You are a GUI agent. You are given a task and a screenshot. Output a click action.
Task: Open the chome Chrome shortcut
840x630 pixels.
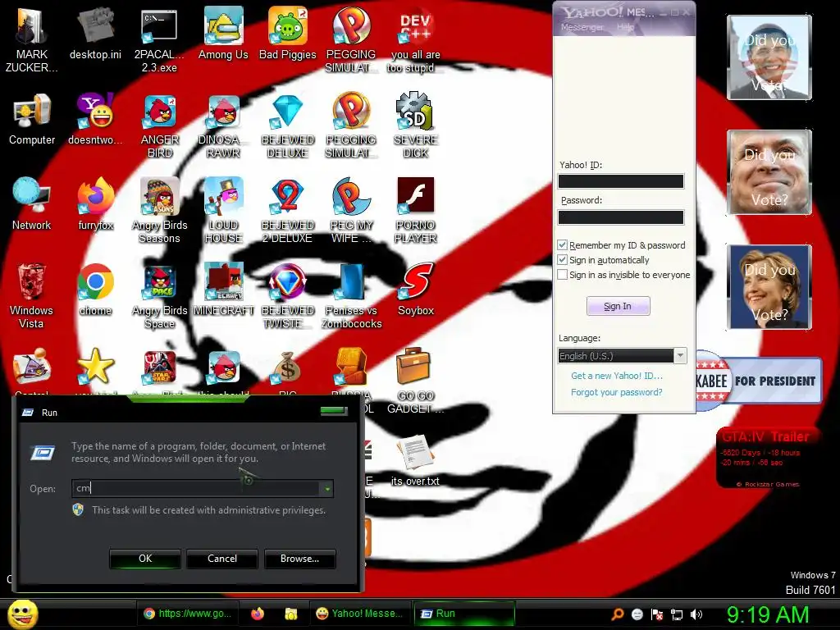point(95,290)
